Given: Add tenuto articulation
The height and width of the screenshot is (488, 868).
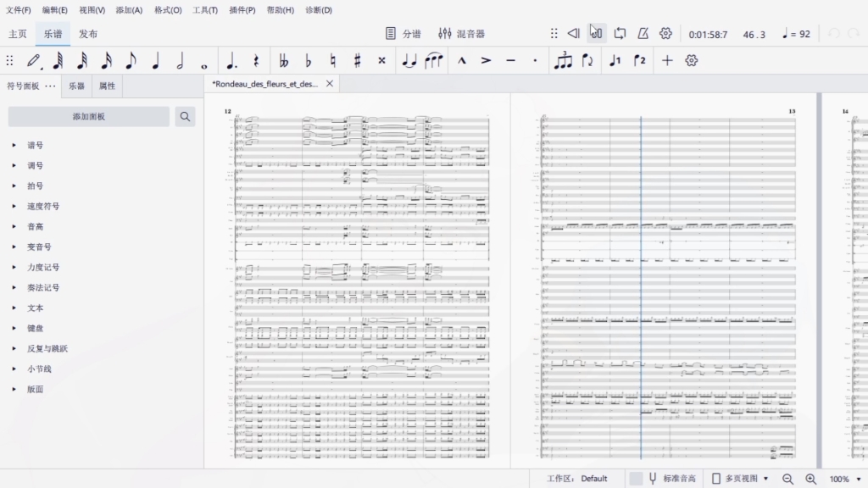Looking at the screenshot, I should pyautogui.click(x=510, y=60).
